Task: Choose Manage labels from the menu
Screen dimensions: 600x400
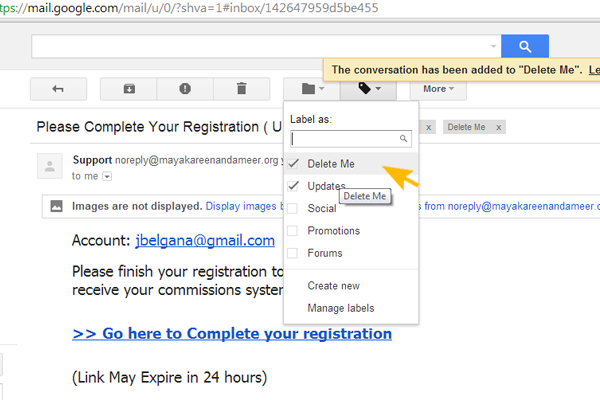Action: tap(342, 308)
